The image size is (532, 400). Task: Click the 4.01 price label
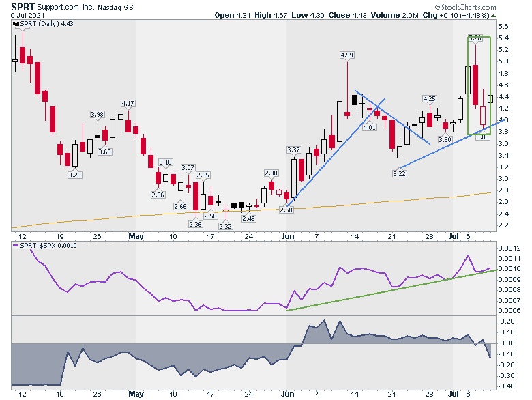[x=369, y=128]
